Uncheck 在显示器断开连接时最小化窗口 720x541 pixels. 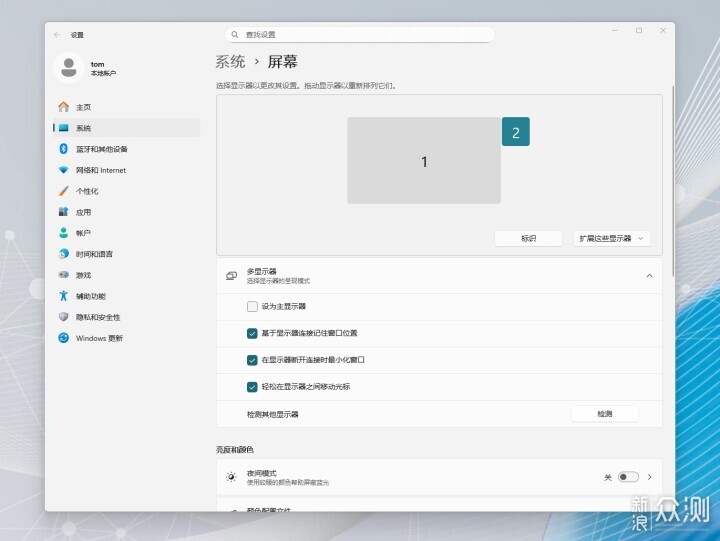(x=252, y=360)
